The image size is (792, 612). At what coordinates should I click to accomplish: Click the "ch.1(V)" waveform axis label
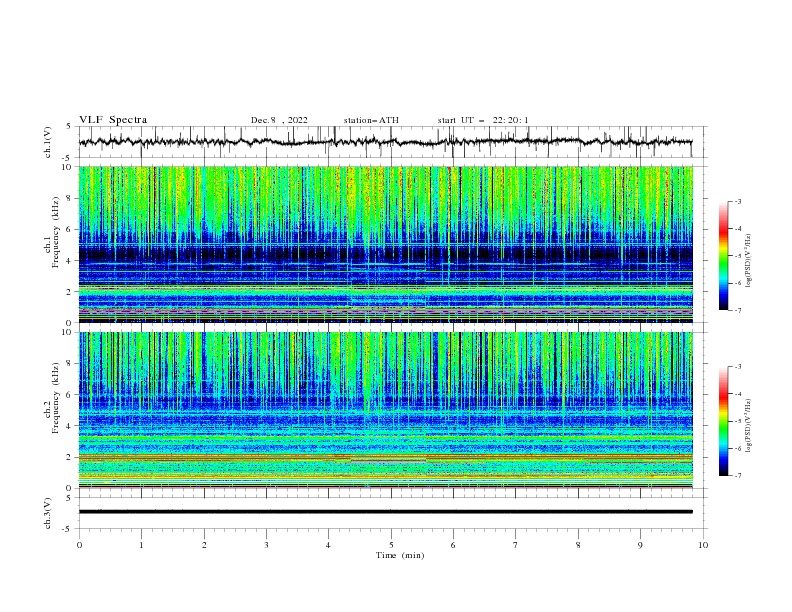48,142
